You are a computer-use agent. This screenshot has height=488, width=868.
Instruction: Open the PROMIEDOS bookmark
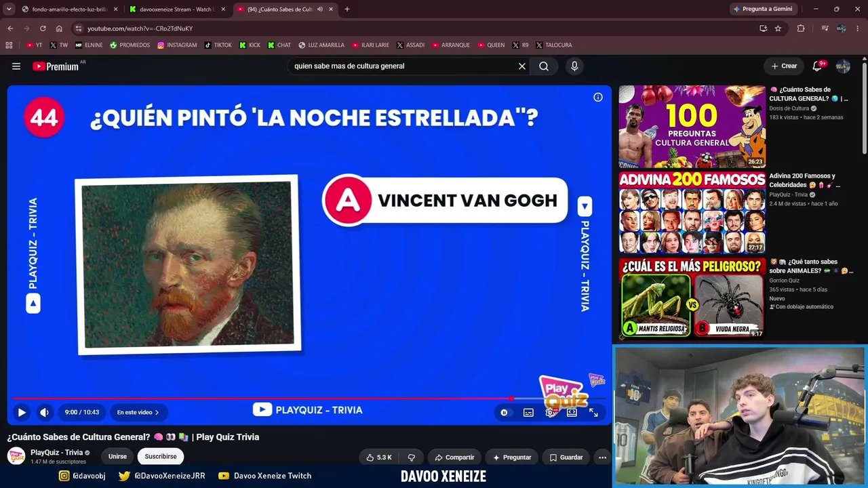point(130,45)
